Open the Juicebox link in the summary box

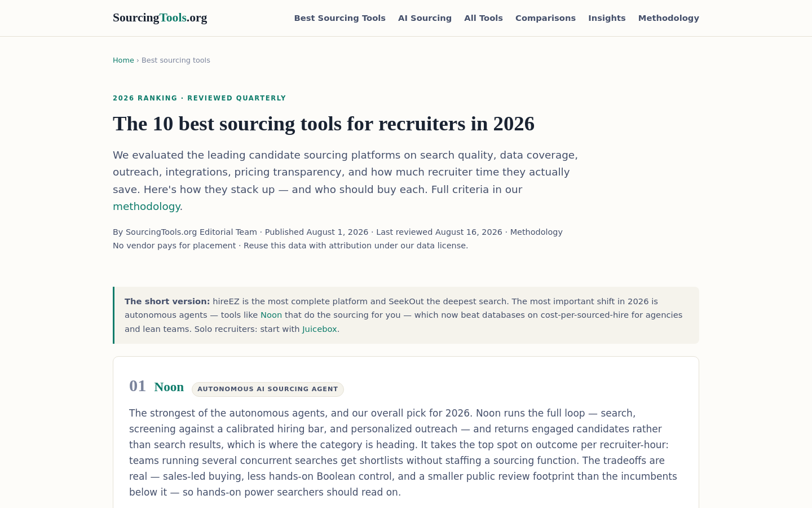320,329
